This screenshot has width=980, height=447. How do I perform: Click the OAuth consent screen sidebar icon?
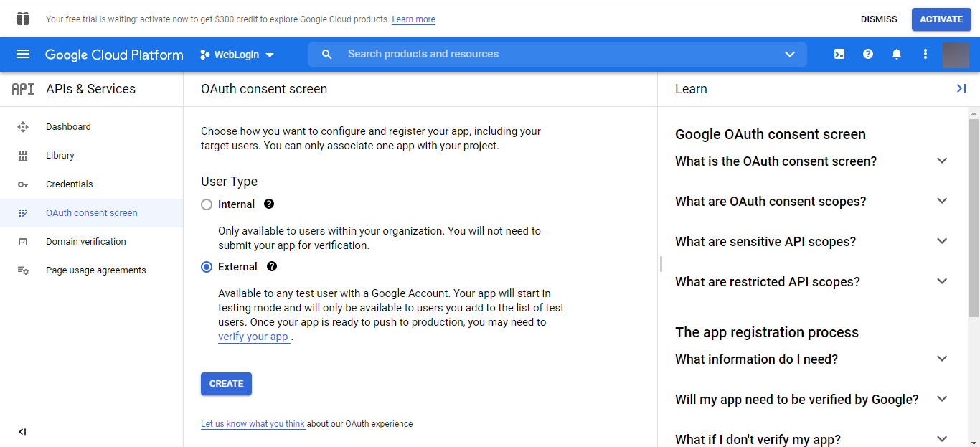point(23,213)
